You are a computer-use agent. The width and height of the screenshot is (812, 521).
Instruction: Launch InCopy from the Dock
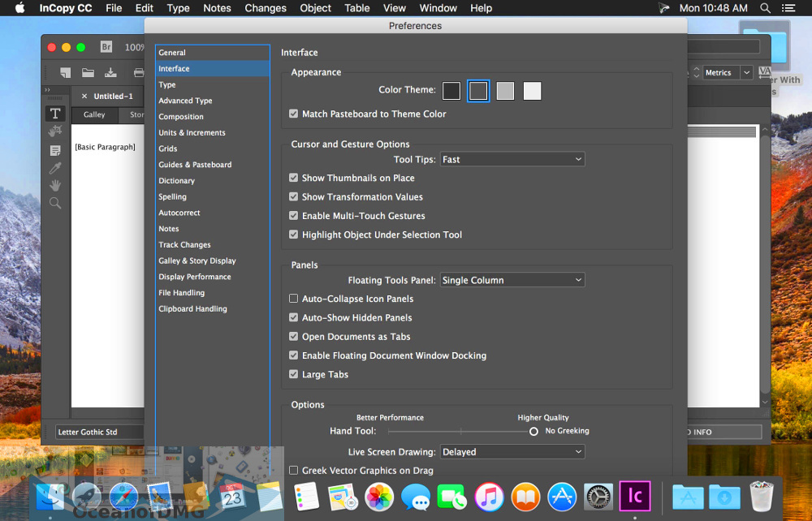pos(635,496)
